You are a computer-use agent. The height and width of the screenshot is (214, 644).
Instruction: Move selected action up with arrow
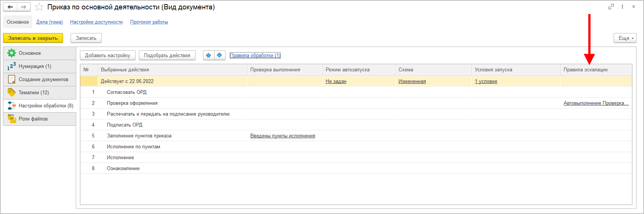[209, 55]
